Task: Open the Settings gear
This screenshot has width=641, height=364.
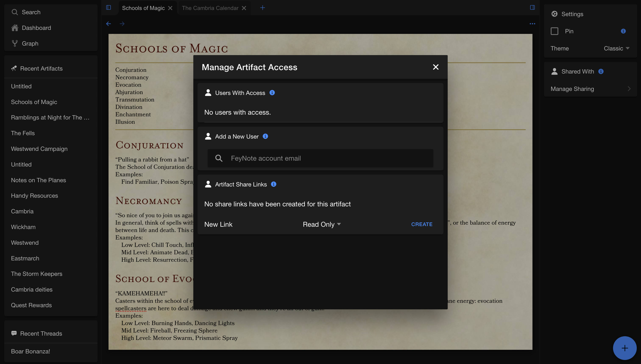Action: coord(554,14)
